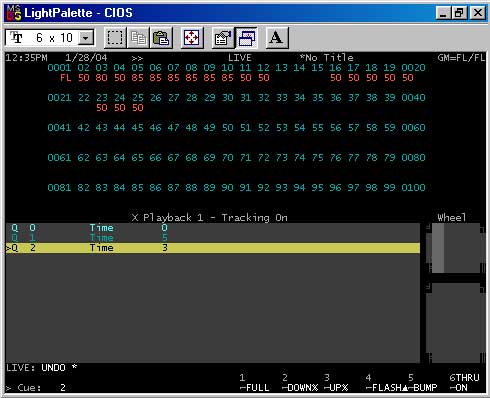490x398 pixels.
Task: Click the 2 DOWN% softkey label
Action: (x=299, y=383)
